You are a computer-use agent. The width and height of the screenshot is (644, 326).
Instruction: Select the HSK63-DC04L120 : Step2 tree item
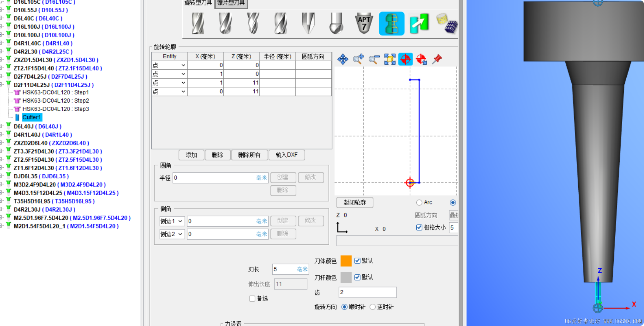tap(56, 100)
